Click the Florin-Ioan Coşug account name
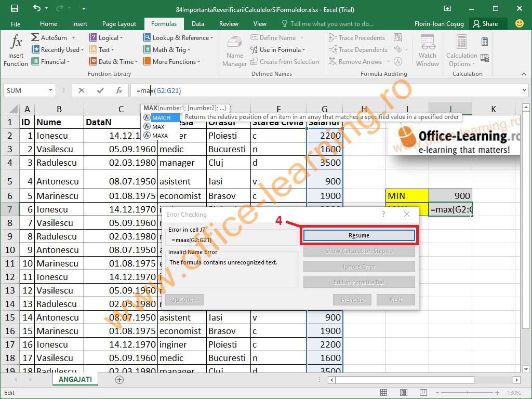 point(439,24)
